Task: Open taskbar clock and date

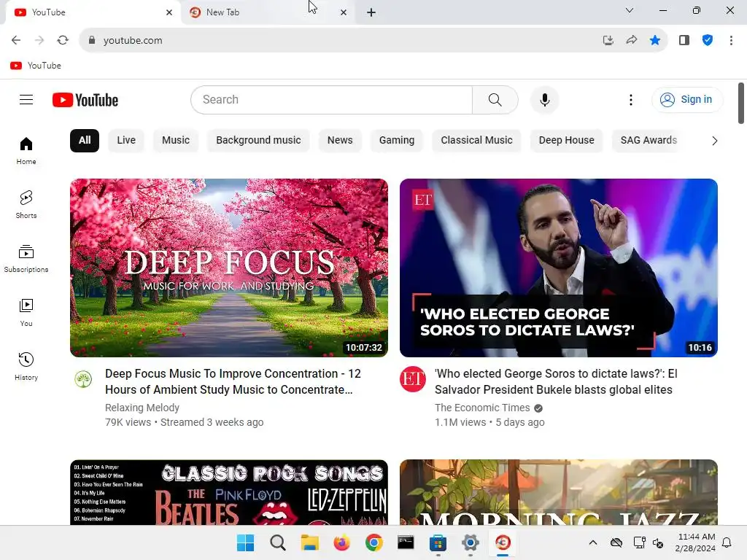Action: (695, 542)
